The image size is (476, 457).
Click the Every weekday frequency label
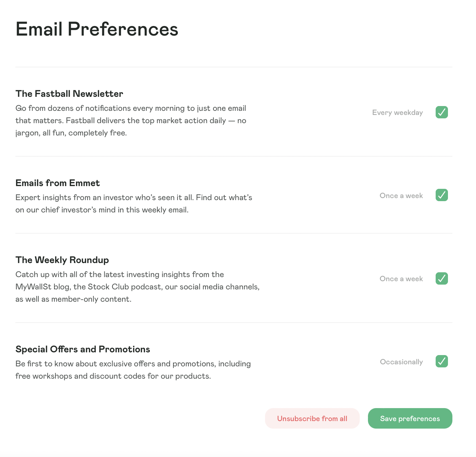(397, 113)
